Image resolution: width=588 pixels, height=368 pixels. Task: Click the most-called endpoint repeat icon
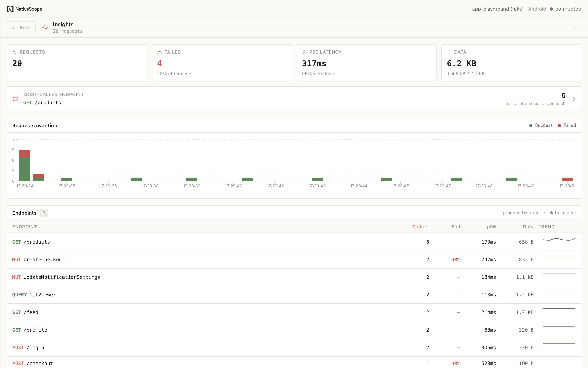pyautogui.click(x=15, y=99)
